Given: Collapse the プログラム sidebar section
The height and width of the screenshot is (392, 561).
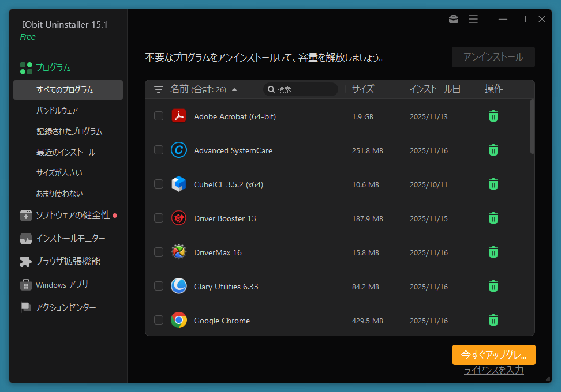Looking at the screenshot, I should 53,68.
